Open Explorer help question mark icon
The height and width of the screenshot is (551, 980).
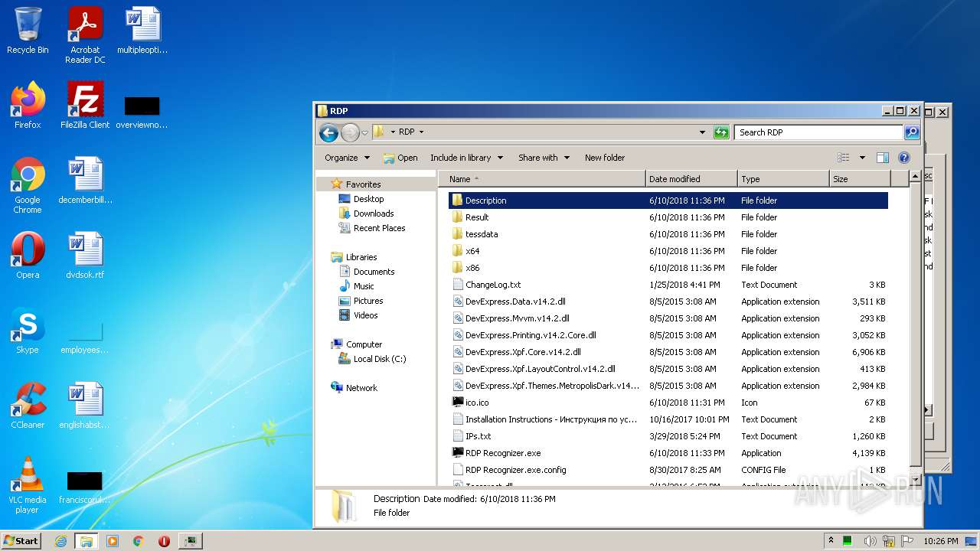(903, 158)
